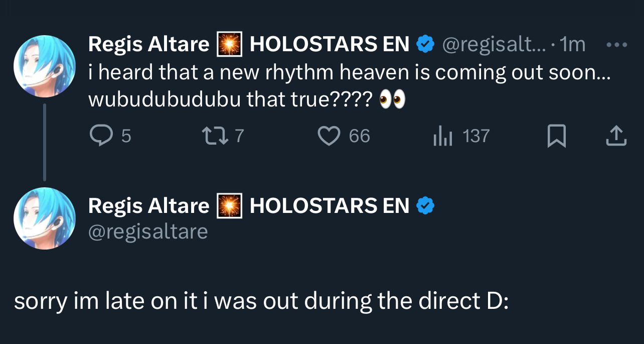
Task: Click the profile avatar beside the rhythm heaven tweet
Action: [45, 66]
